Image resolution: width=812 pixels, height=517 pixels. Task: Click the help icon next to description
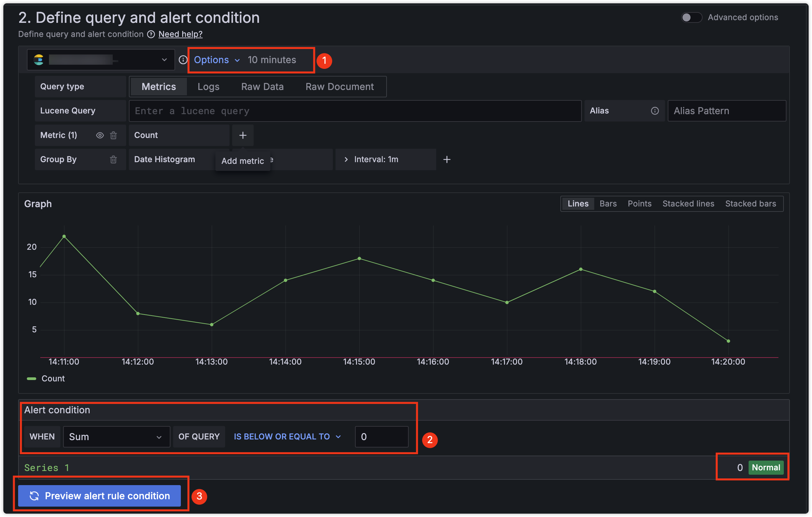tap(151, 34)
